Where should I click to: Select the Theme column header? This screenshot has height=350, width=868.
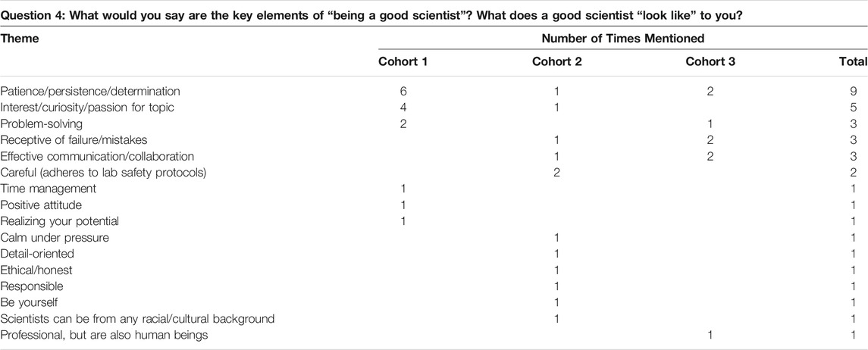tap(20, 39)
